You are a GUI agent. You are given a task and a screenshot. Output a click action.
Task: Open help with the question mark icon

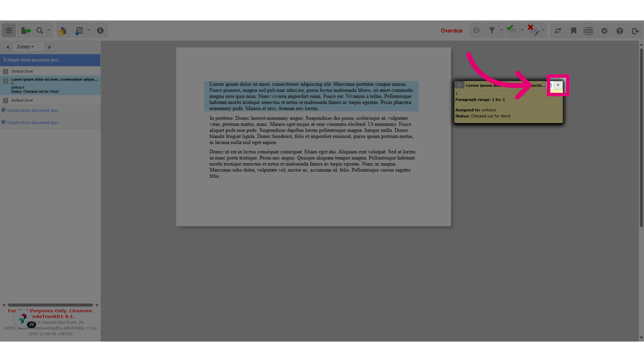tap(620, 31)
